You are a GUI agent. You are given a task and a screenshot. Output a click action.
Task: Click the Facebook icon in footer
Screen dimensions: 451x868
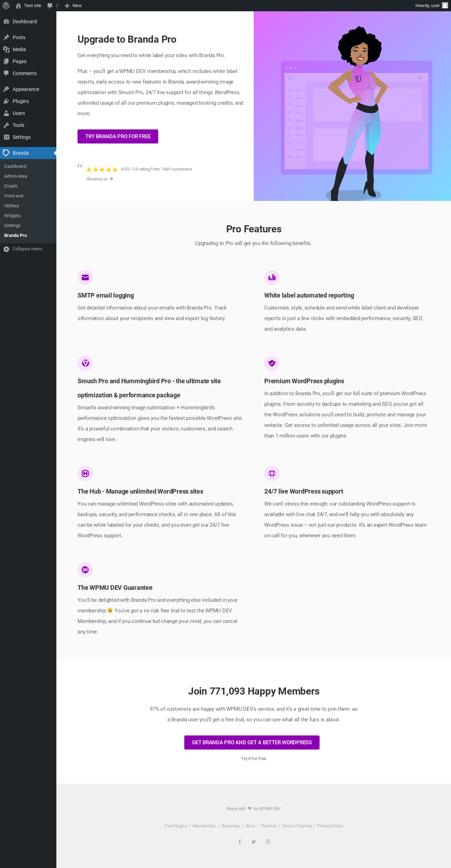(x=240, y=842)
